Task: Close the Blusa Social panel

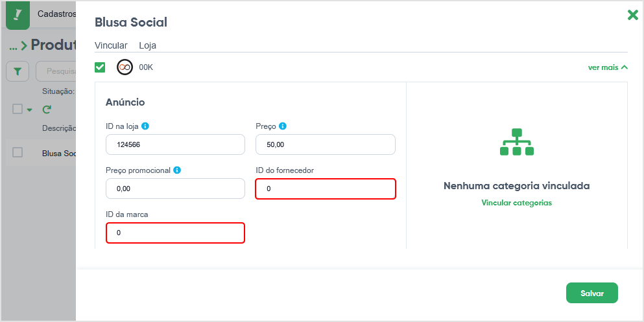Action: coord(632,15)
